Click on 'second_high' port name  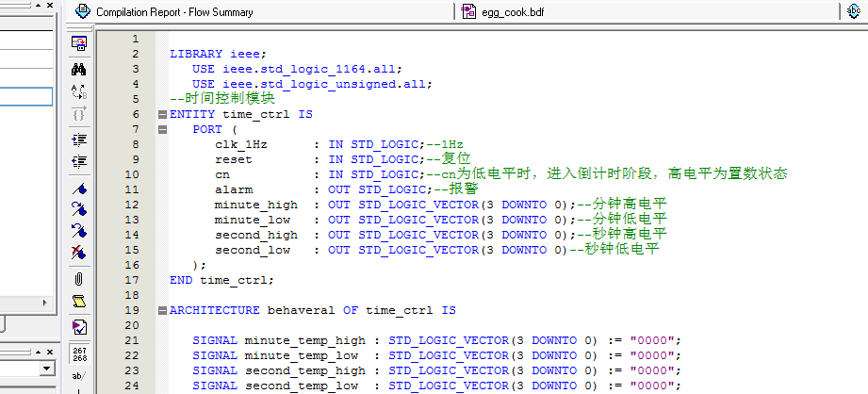(x=255, y=235)
